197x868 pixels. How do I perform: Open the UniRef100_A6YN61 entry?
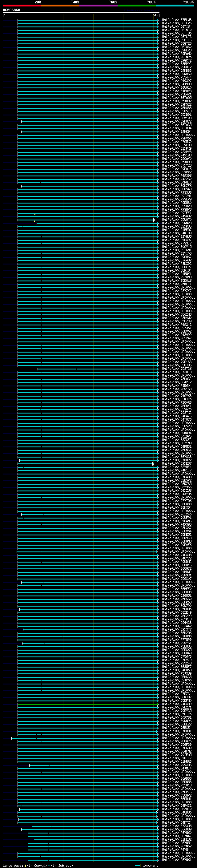point(177,860)
